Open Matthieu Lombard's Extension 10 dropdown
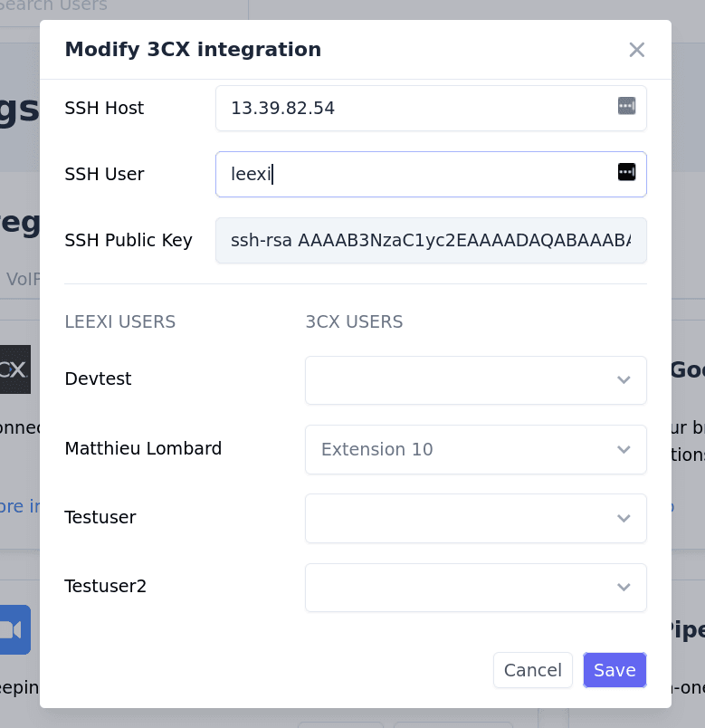The image size is (705, 728). click(x=475, y=449)
